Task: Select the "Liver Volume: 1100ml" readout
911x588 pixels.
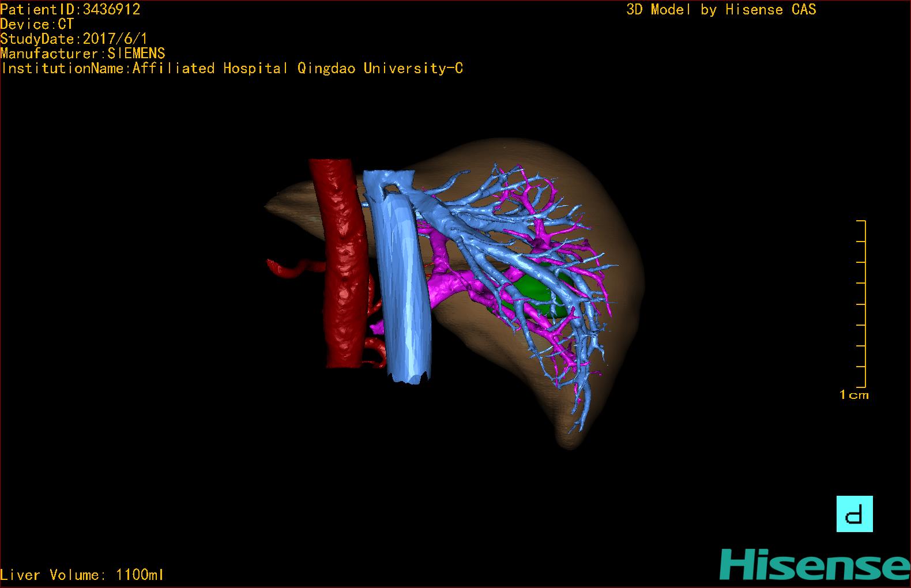Action: point(82,575)
